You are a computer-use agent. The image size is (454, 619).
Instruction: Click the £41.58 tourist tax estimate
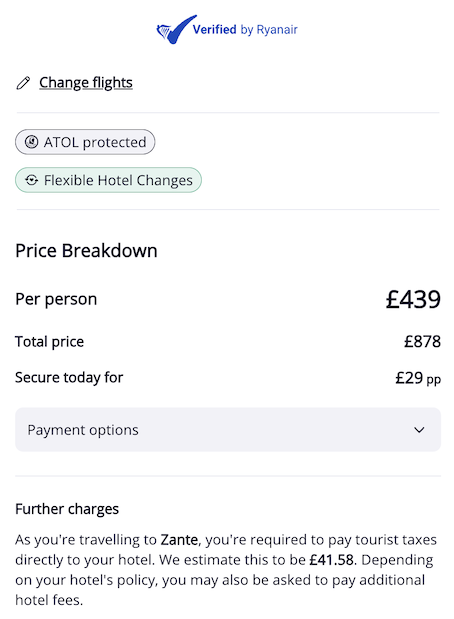331,560
